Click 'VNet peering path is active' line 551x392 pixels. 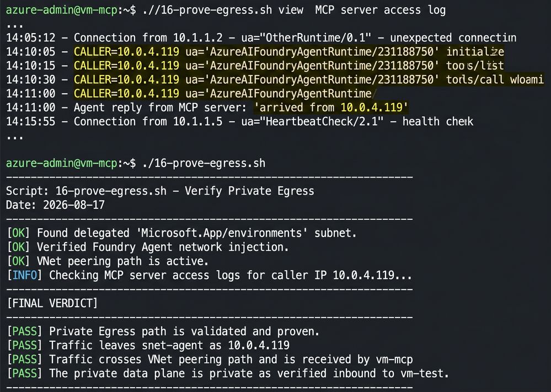click(x=108, y=261)
